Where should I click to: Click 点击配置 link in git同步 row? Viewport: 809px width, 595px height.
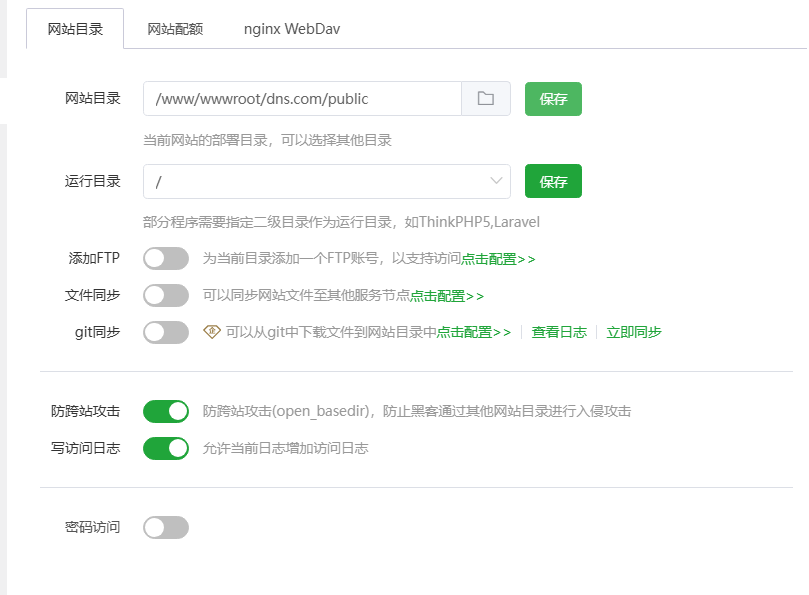pos(473,332)
